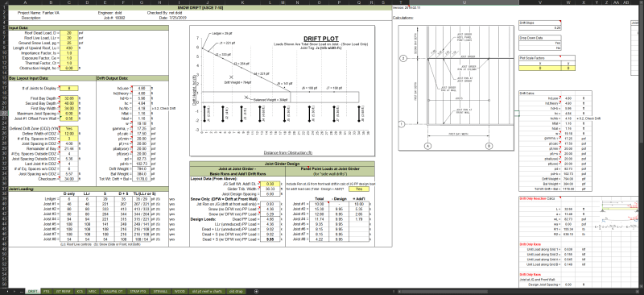Click the previous sheet navigation arrow
Screen dimensions: 644x295
pos(8,291)
